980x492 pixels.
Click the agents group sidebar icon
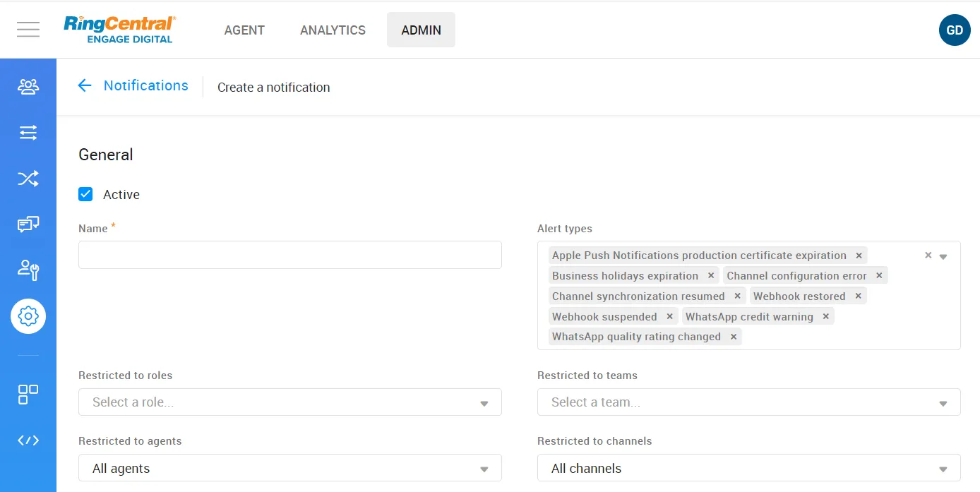28,87
